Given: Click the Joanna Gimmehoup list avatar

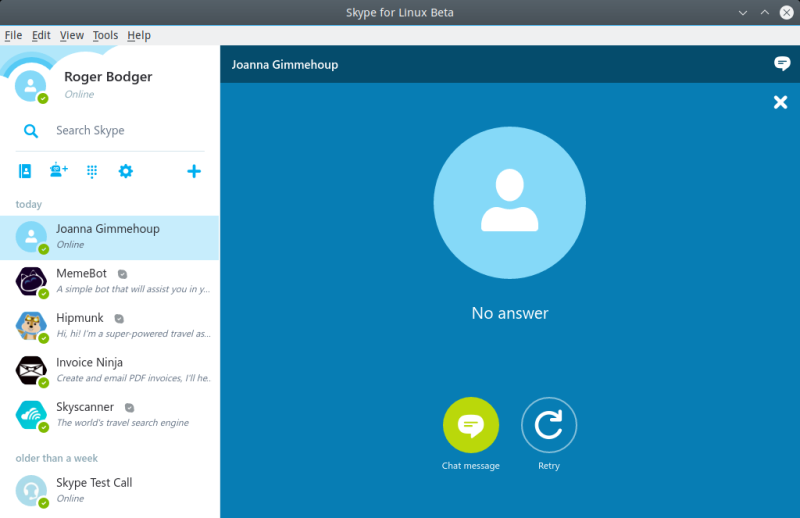Looking at the screenshot, I should (31, 237).
